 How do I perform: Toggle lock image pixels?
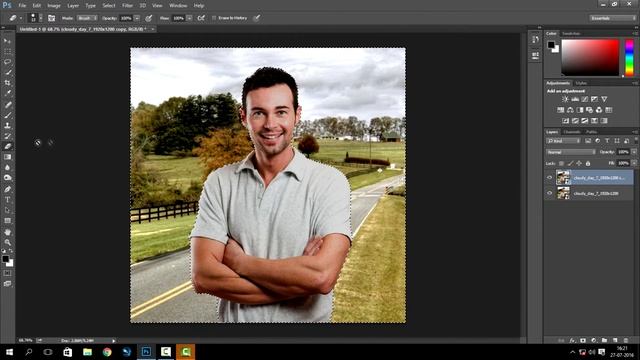pos(570,163)
